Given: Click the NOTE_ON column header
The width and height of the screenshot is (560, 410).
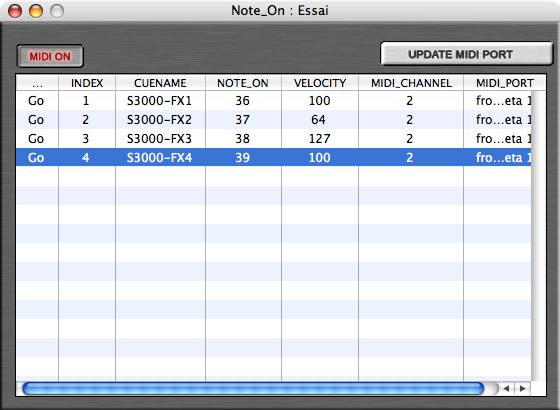Looking at the screenshot, I should pyautogui.click(x=243, y=83).
